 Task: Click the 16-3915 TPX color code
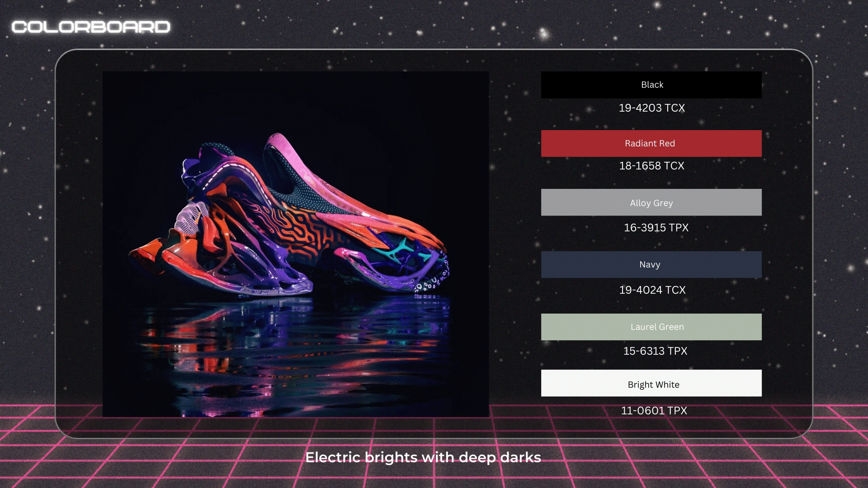point(656,228)
